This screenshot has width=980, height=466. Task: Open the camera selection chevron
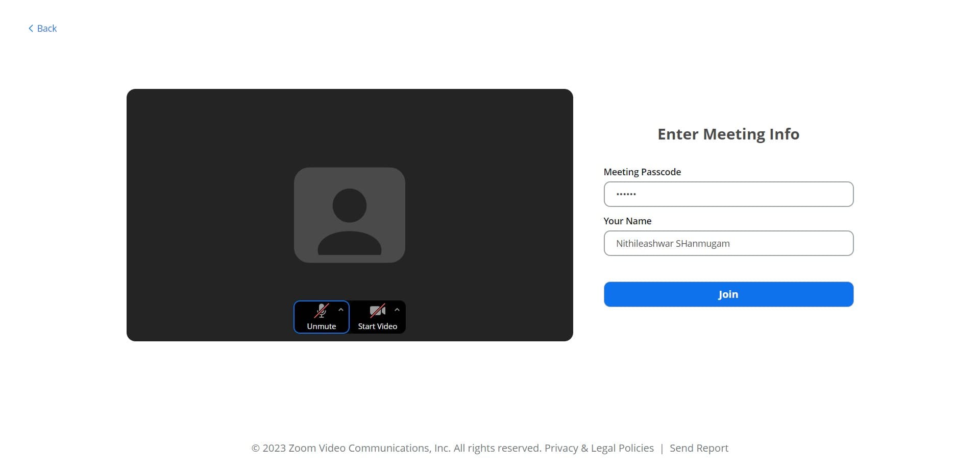(x=397, y=310)
